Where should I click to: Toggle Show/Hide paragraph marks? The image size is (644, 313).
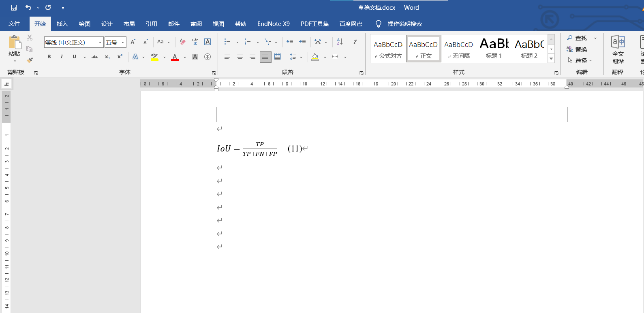click(355, 42)
